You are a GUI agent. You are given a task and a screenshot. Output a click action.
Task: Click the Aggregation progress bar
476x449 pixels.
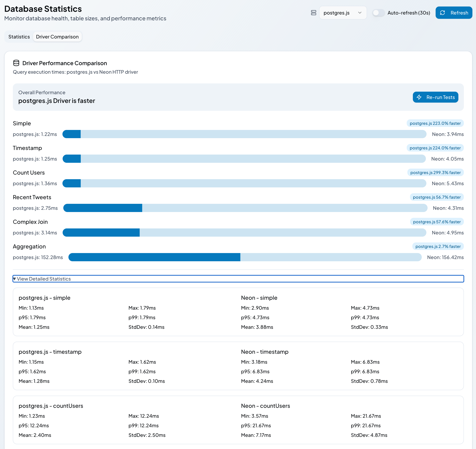pos(245,257)
